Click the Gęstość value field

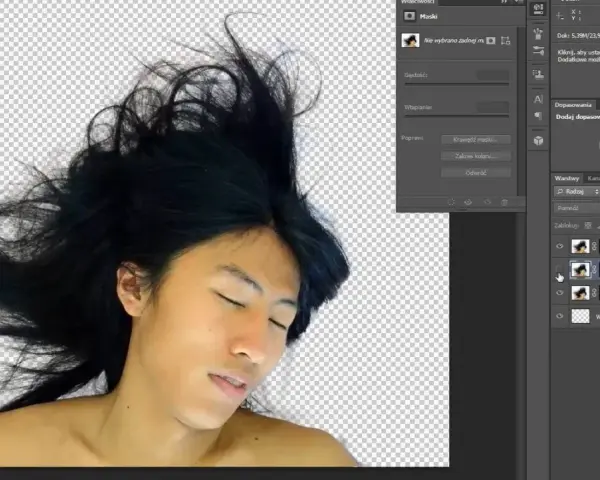point(493,75)
